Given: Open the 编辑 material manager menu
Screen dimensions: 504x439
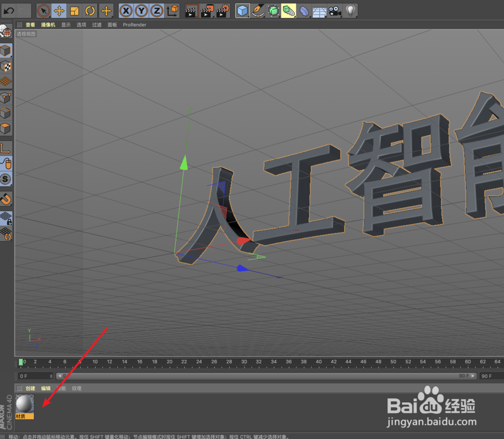Looking at the screenshot, I should pos(46,388).
